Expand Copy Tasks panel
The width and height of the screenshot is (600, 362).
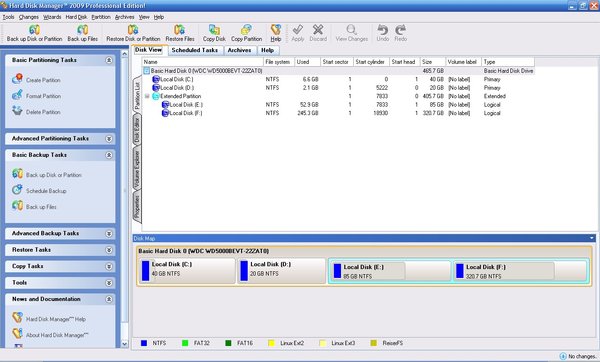(109, 266)
